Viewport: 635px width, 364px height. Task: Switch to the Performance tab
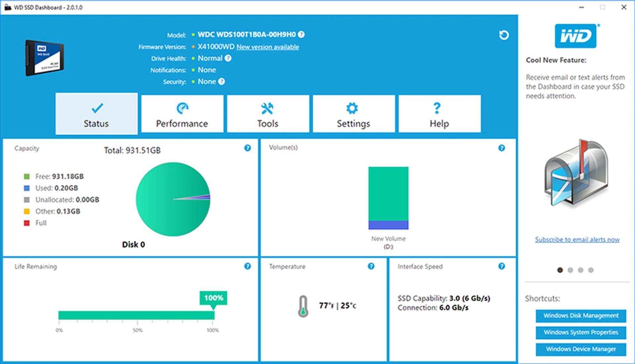pyautogui.click(x=182, y=114)
